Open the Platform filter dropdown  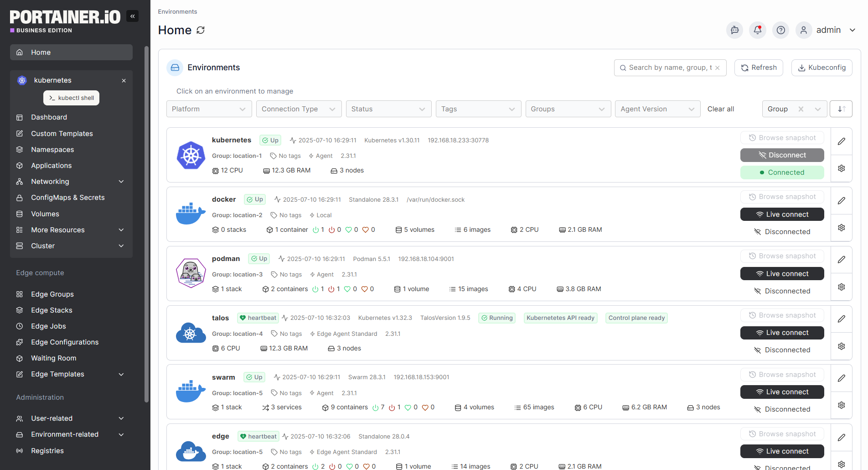pyautogui.click(x=209, y=109)
